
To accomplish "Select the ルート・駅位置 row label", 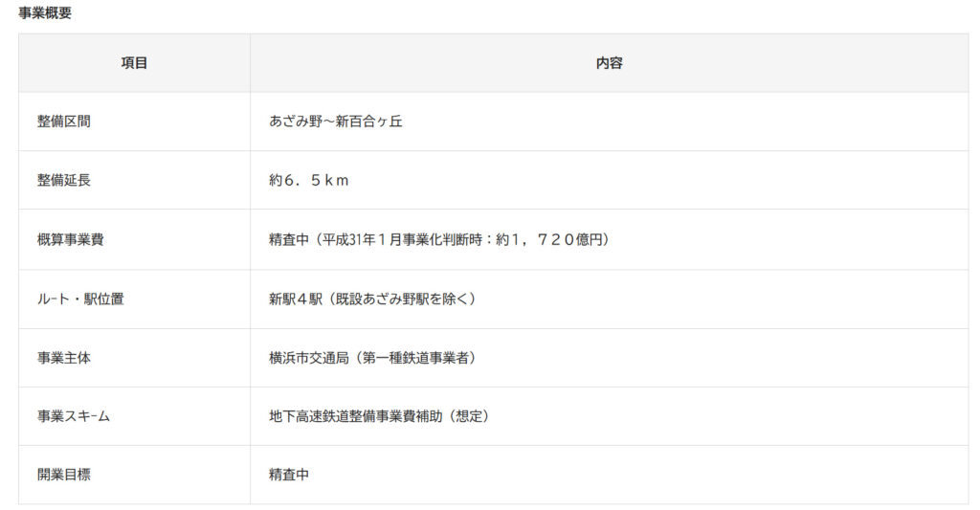I will click(80, 299).
